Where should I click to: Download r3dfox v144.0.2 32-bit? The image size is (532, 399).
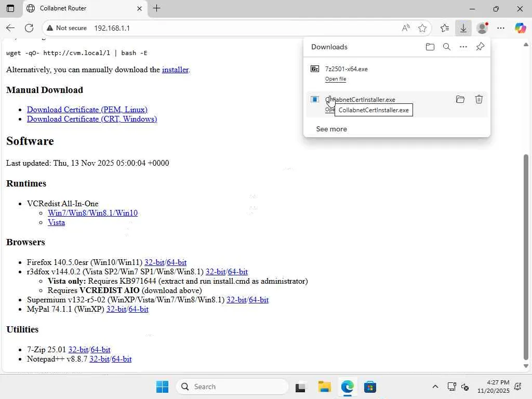tap(216, 272)
